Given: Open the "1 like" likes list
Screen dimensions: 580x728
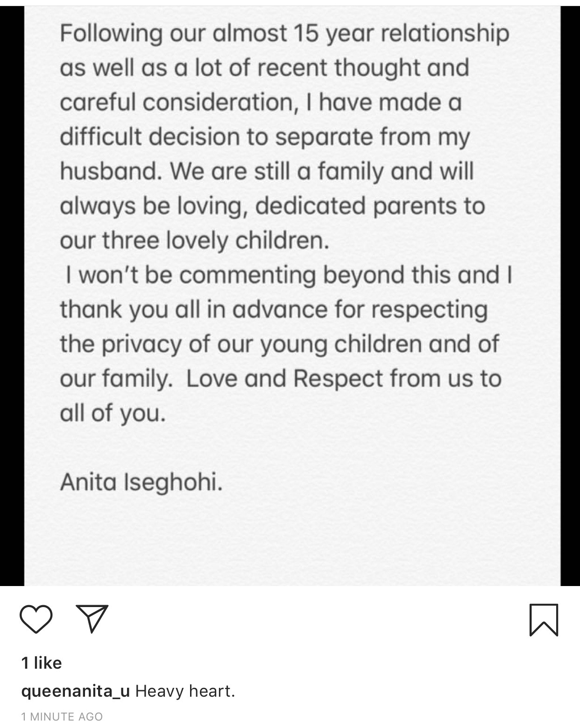Looking at the screenshot, I should [42, 663].
